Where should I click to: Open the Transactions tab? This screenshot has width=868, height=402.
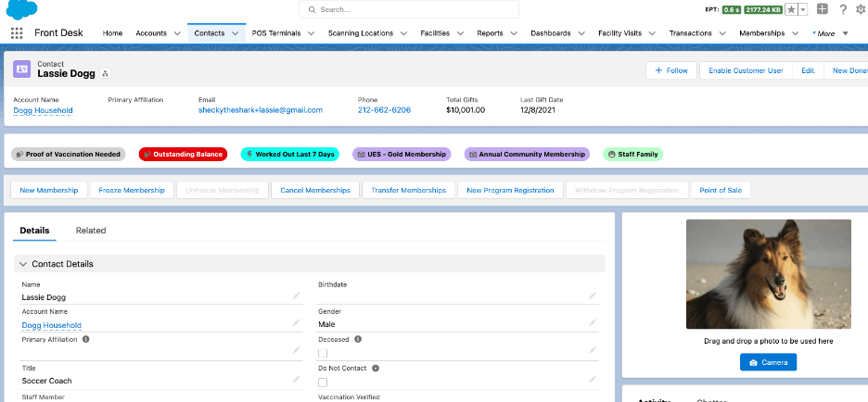pyautogui.click(x=690, y=33)
